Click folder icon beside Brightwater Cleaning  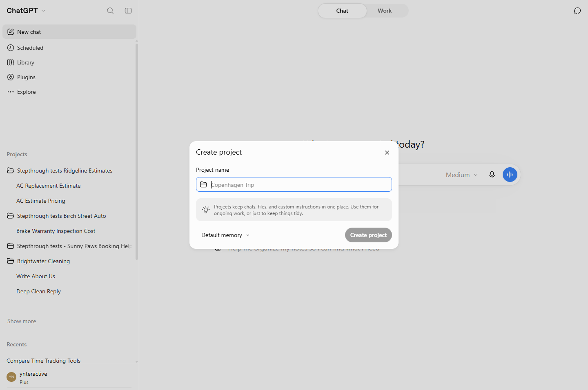11,261
